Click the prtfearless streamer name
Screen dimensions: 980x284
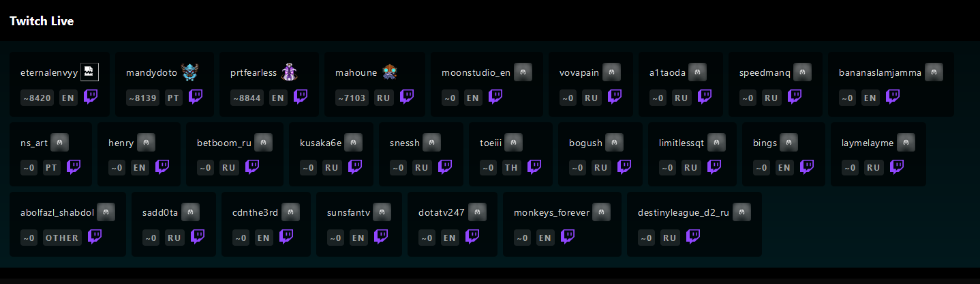(255, 72)
